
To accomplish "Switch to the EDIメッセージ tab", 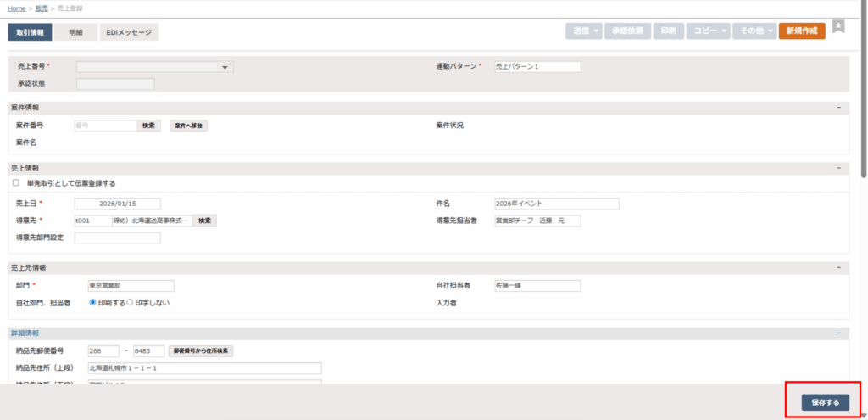I will click(x=129, y=32).
